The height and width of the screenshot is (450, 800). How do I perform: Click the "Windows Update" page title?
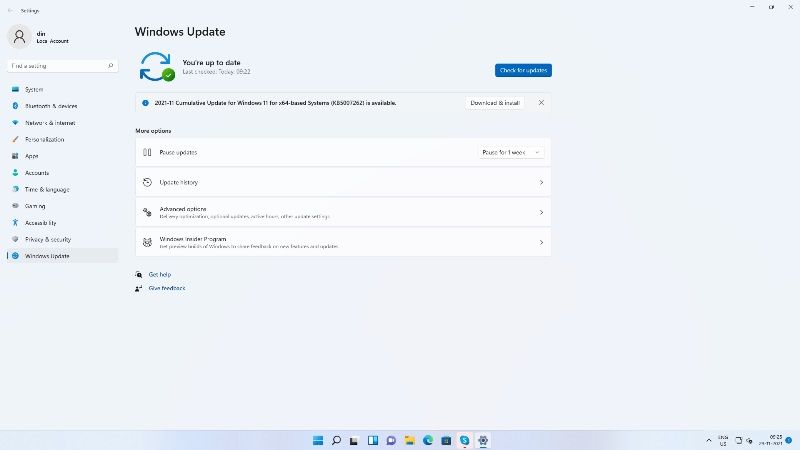coord(180,32)
